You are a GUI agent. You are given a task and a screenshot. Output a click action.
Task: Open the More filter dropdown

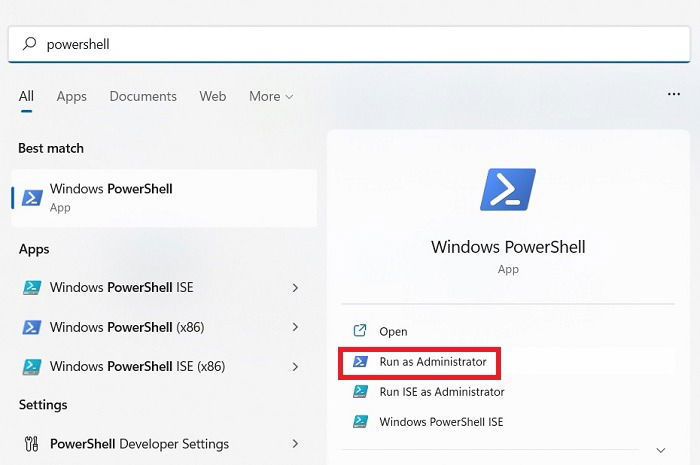tap(271, 96)
